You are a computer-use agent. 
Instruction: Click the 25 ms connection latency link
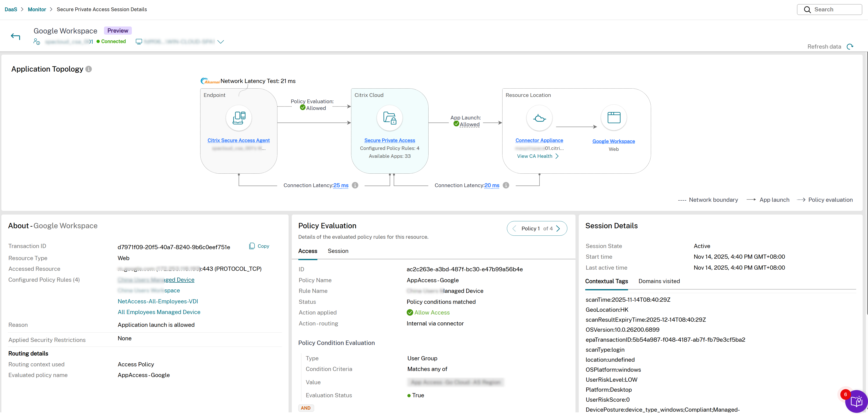[x=341, y=185]
